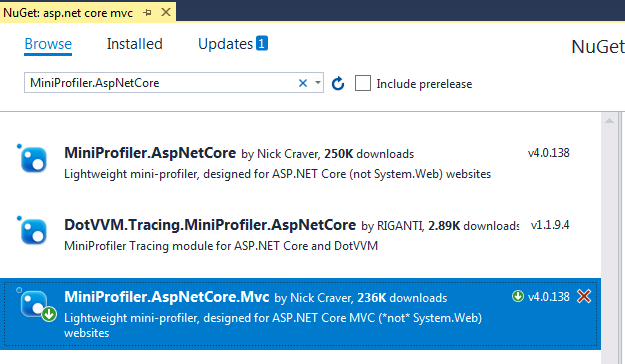This screenshot has width=625, height=364.
Task: Click the green installed arrow beside v4.0.138
Action: tap(518, 296)
